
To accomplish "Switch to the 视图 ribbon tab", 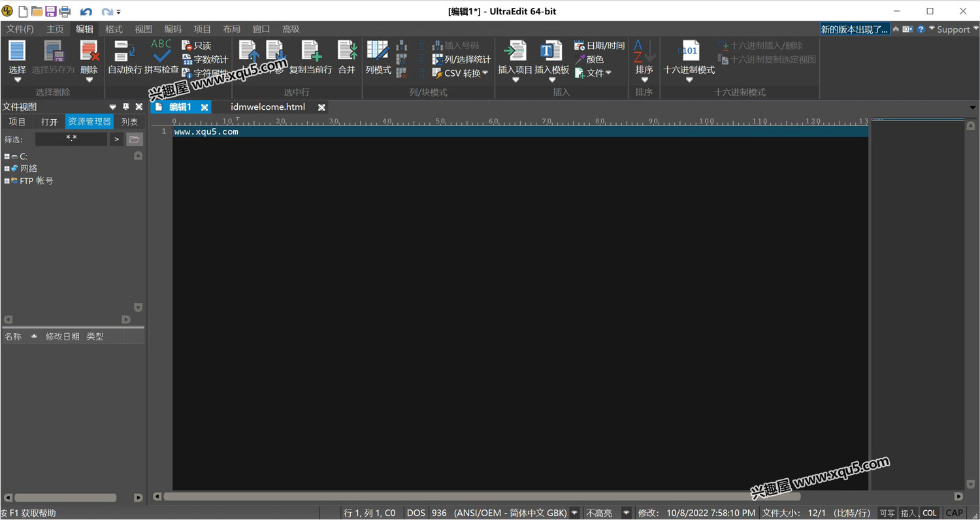I will [x=143, y=29].
